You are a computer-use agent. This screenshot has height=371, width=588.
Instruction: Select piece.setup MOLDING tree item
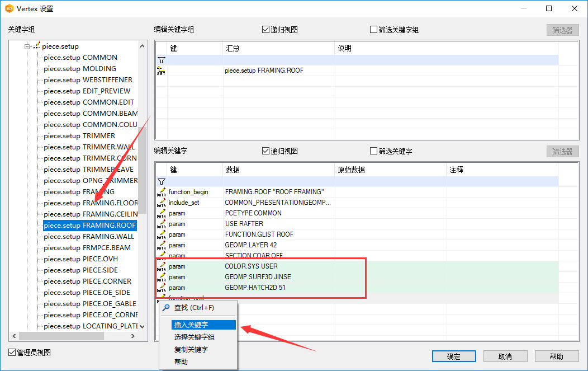tap(80, 69)
